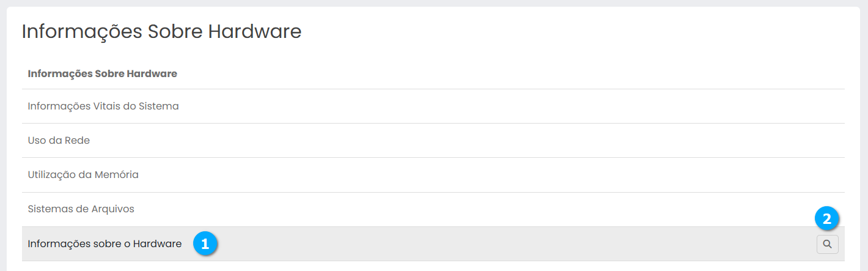Click the magnifier view icon button
The width and height of the screenshot is (868, 271).
[x=827, y=244]
